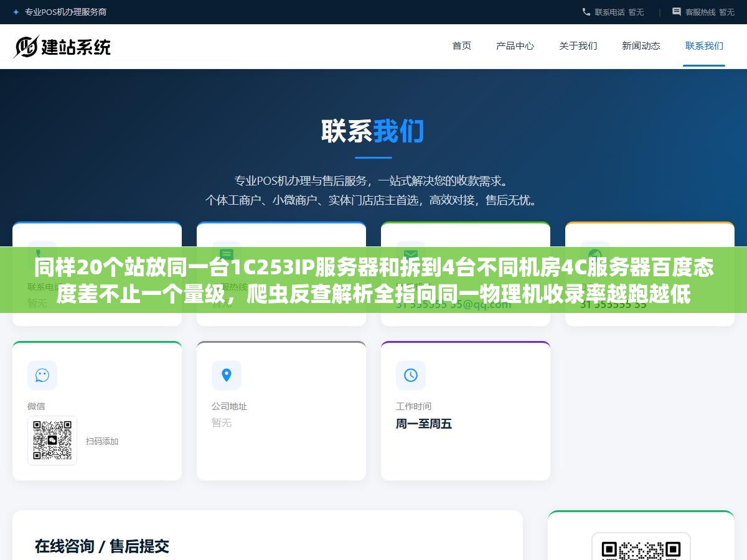Viewport: 747px width, 560px height.
Task: Click the 联系我们 hero heading
Action: pyautogui.click(x=373, y=131)
